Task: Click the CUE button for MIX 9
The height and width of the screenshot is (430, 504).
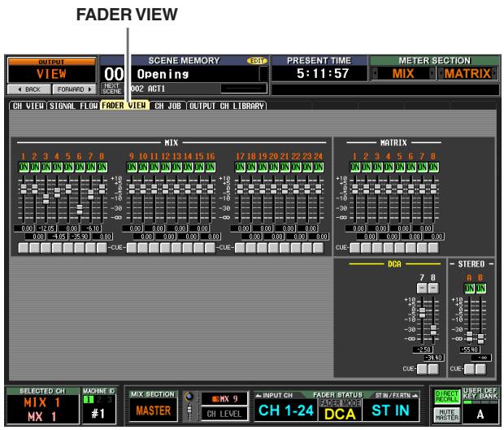Action: pyautogui.click(x=132, y=248)
